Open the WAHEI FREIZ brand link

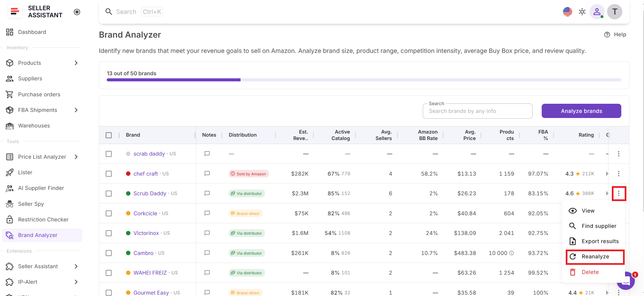point(150,273)
